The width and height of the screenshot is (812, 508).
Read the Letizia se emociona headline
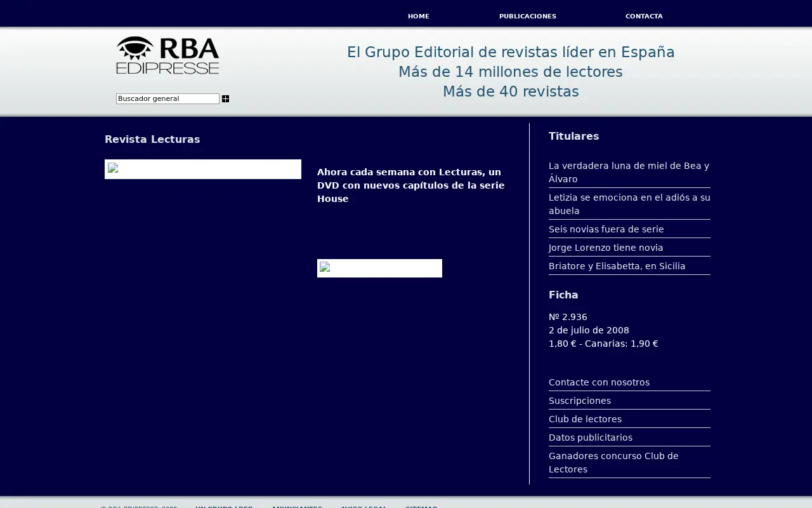point(629,204)
